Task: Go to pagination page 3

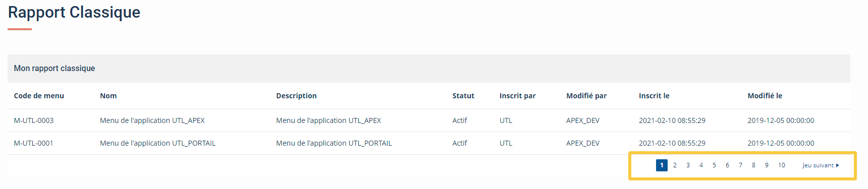Action: (688, 165)
